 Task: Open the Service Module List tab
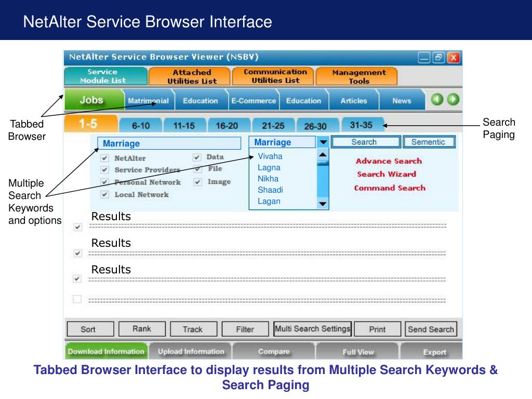(106, 76)
